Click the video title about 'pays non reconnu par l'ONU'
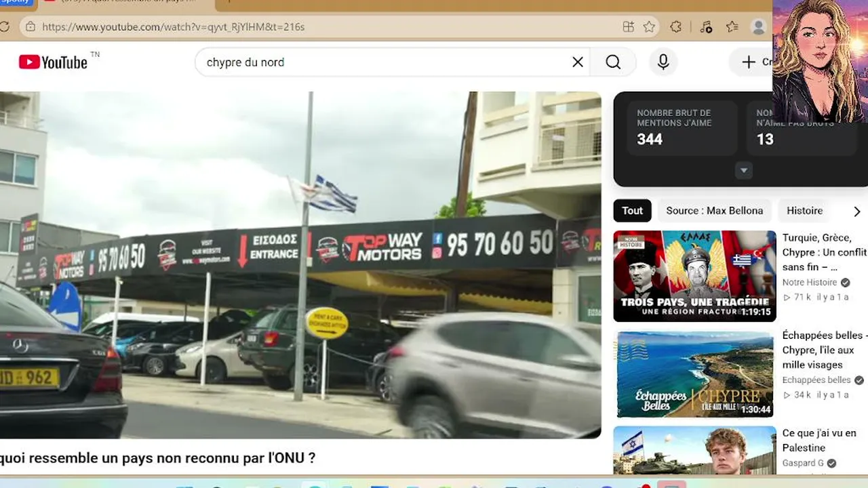Image resolution: width=868 pixels, height=488 pixels. 157,458
